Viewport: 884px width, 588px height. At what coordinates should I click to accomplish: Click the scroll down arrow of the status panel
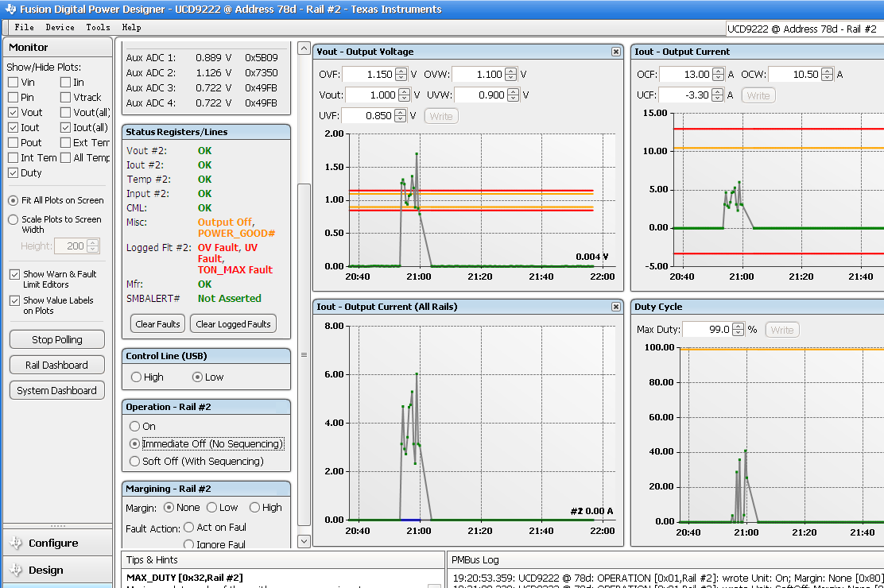coord(304,541)
